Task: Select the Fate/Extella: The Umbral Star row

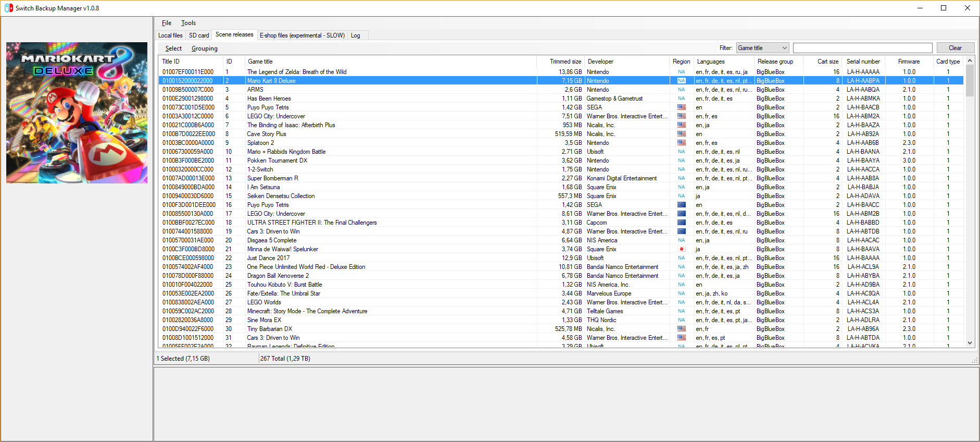Action: tap(561, 293)
